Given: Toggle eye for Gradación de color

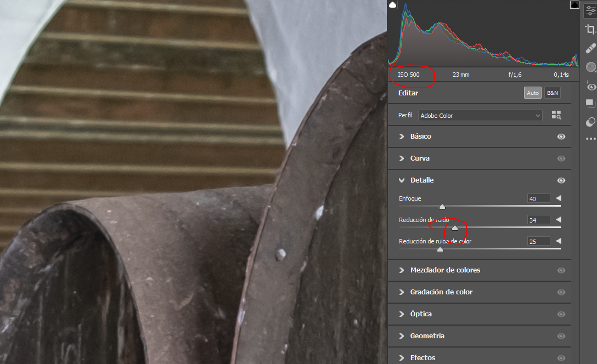Looking at the screenshot, I should point(561,293).
